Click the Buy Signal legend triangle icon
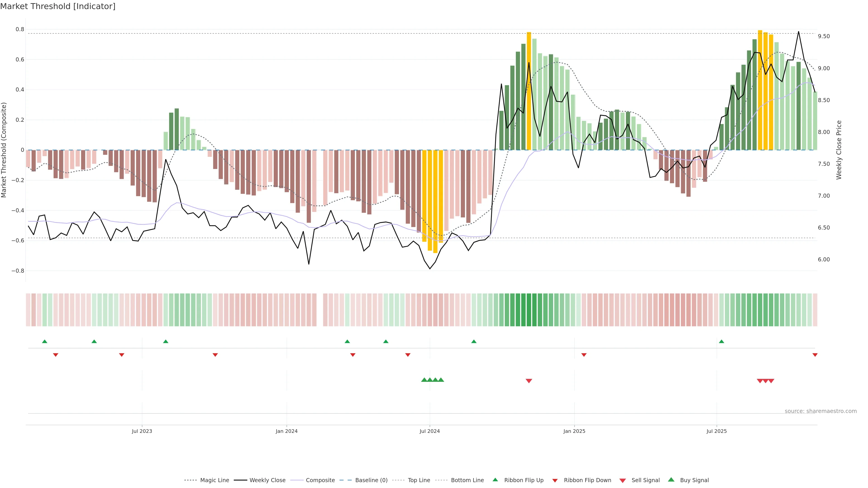This screenshot has width=868, height=488. click(671, 480)
